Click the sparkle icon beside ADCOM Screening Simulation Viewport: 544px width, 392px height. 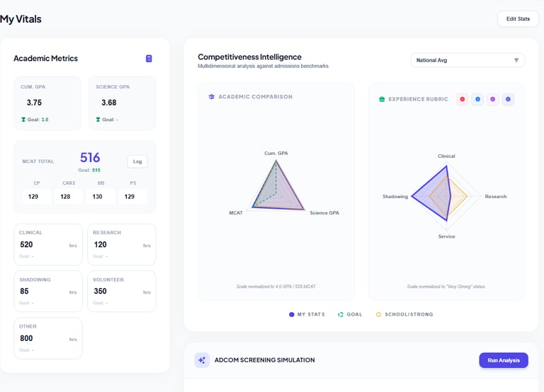tap(202, 360)
